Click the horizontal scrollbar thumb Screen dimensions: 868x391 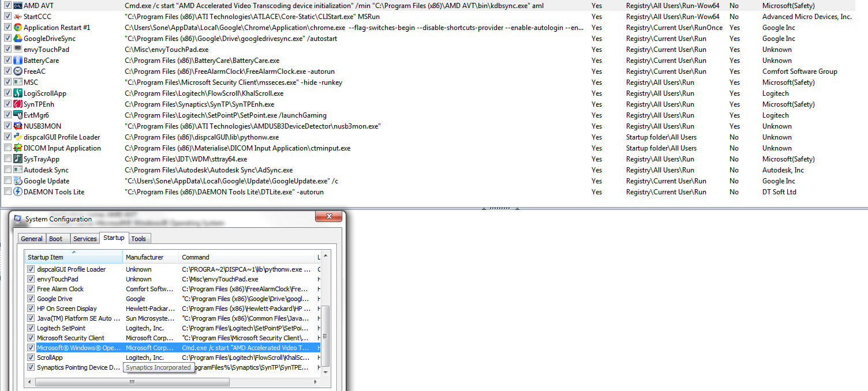[132, 382]
